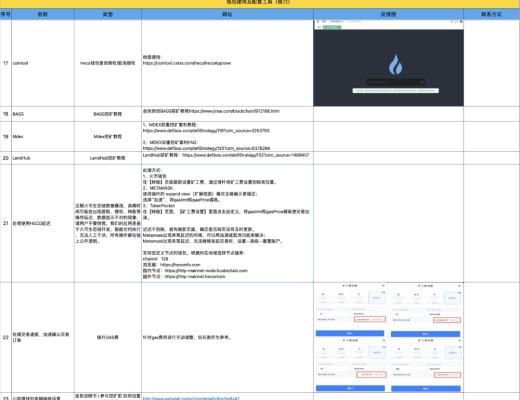Click the 'LendHub' name cell

(x=43, y=158)
